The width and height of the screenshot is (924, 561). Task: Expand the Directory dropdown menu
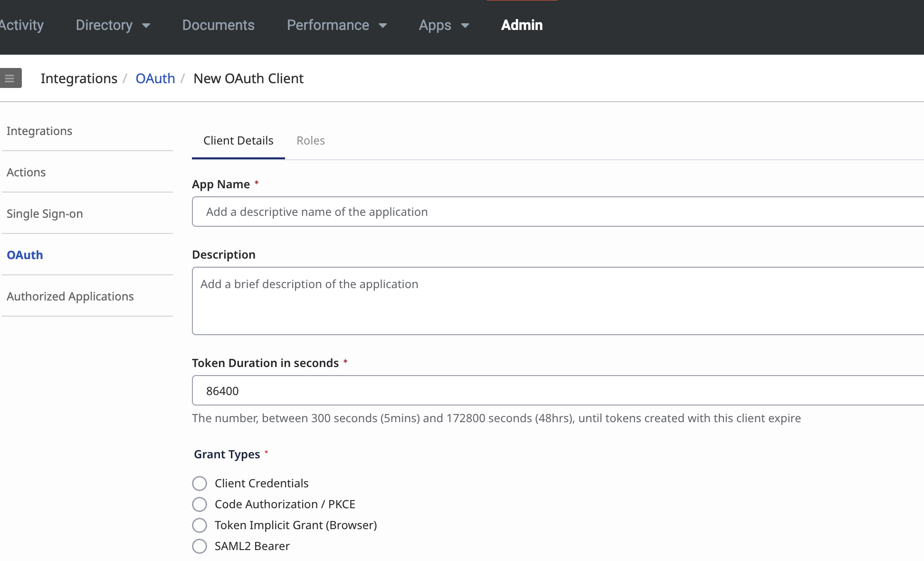[113, 25]
